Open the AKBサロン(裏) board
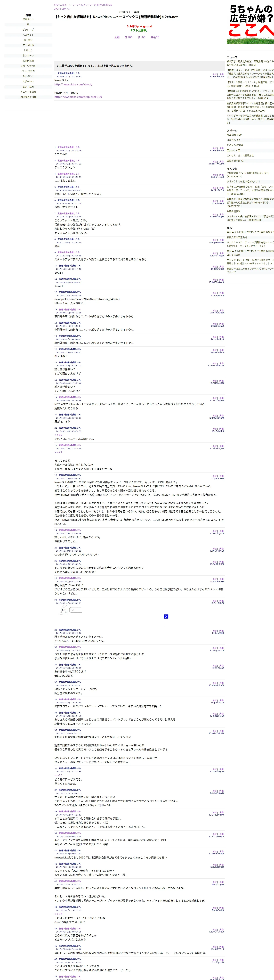The width and height of the screenshot is (274, 980). [28, 97]
